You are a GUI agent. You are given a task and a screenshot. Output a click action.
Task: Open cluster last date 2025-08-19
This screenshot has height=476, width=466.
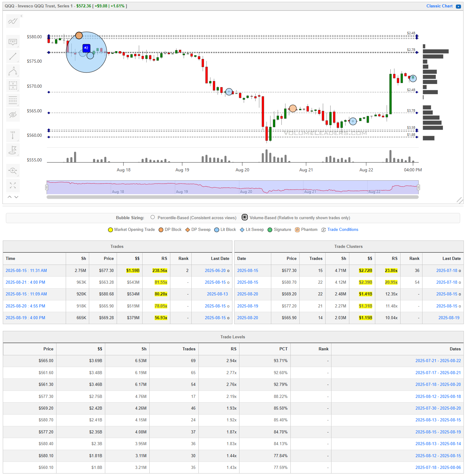point(449,318)
